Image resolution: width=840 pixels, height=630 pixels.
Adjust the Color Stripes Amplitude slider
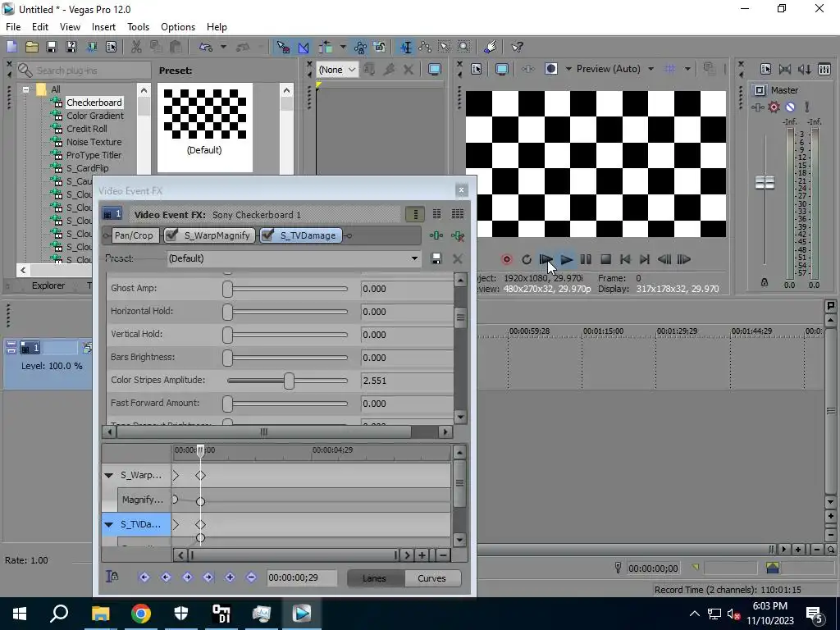click(x=289, y=381)
